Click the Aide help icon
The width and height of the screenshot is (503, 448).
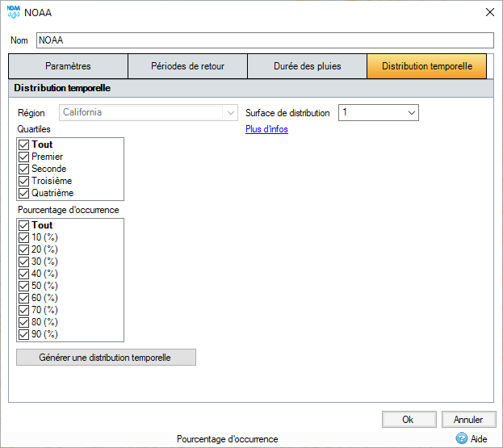[461, 438]
